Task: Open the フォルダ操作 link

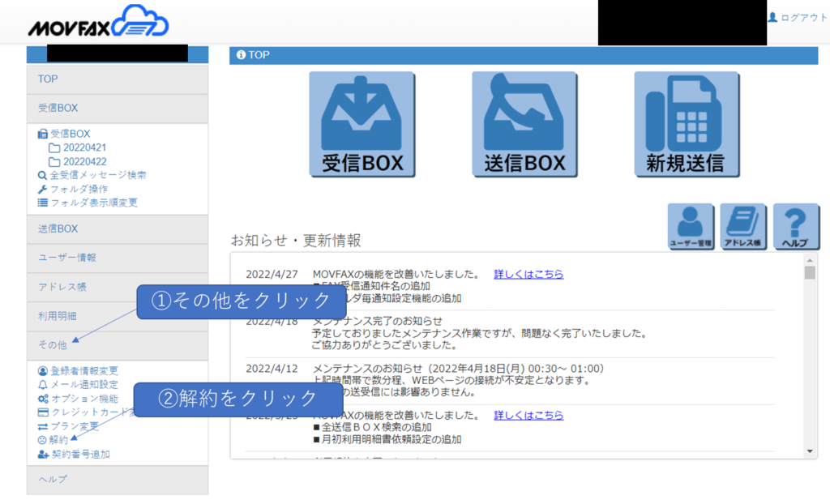Action: (79, 189)
